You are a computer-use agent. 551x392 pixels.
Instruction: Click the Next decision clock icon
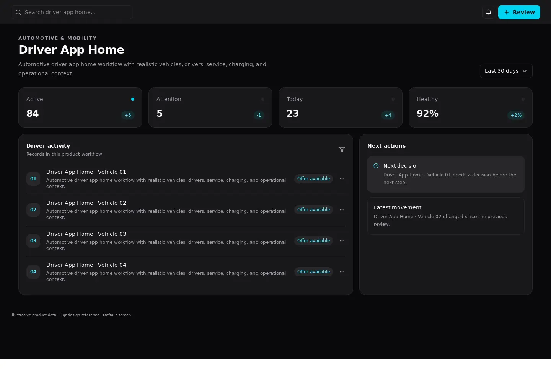coord(376,166)
